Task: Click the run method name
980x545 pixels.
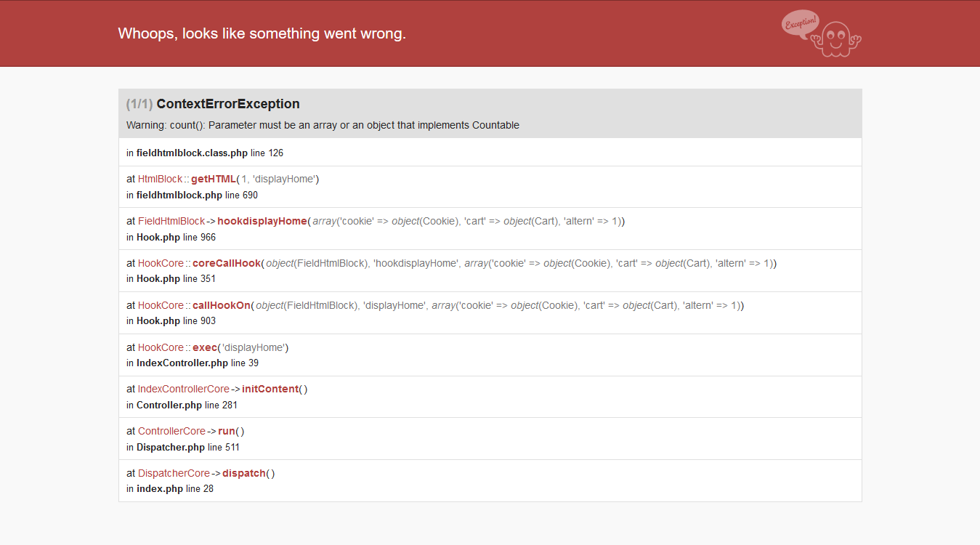Action: click(227, 432)
